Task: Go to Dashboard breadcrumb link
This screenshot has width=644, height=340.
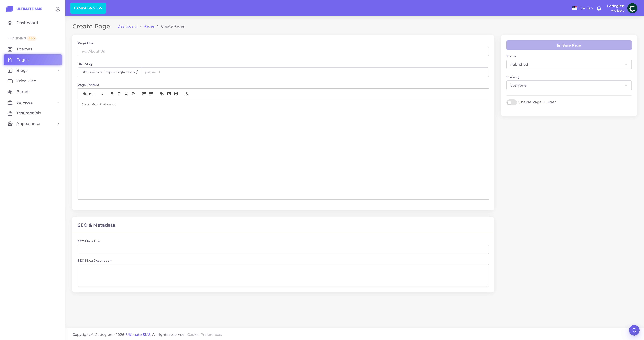Action: pos(127,26)
